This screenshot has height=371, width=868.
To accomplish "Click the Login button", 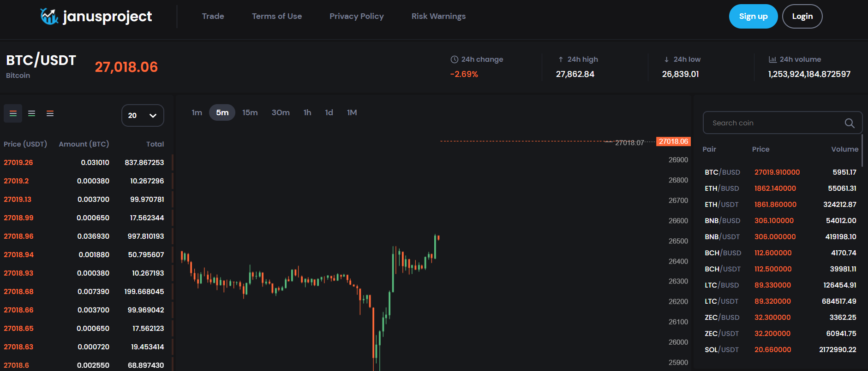I will click(802, 16).
